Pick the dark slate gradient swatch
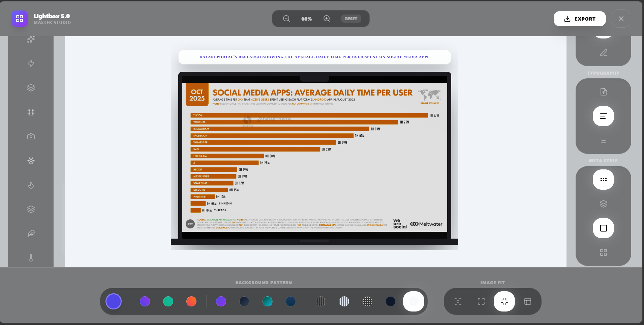This screenshot has height=325, width=644. 244,301
